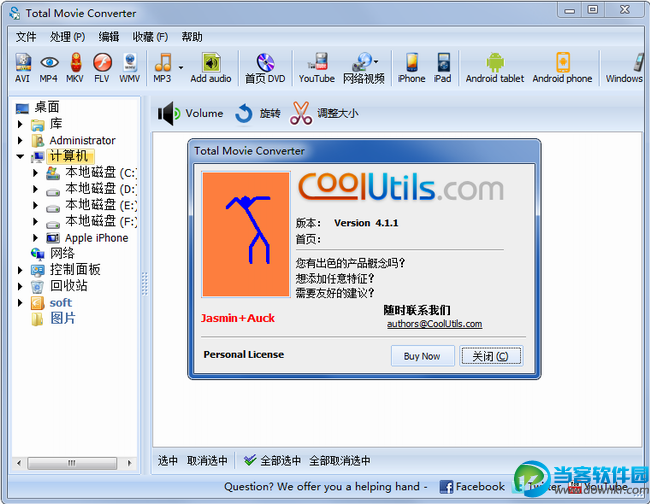This screenshot has width=650, height=504.
Task: Close the dialog with 关闭 (C) button
Action: (x=491, y=356)
